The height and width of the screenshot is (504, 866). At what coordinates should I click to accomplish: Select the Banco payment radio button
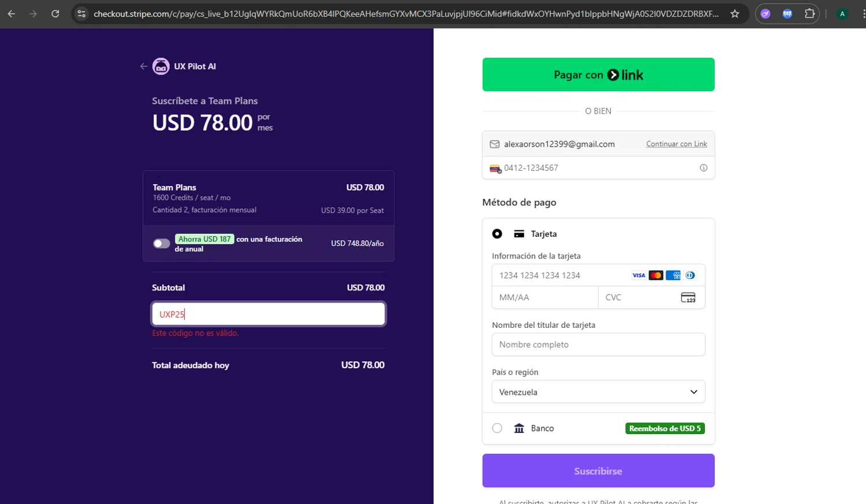497,428
